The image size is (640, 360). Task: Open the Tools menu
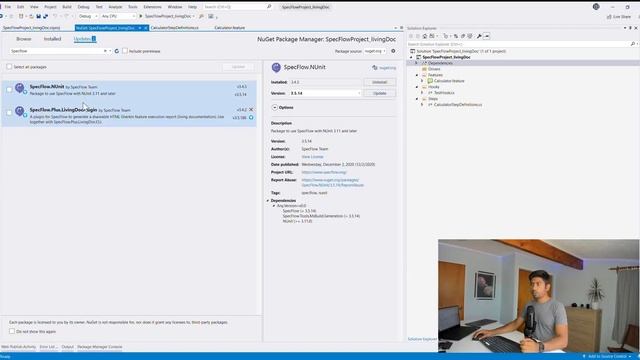[133, 7]
